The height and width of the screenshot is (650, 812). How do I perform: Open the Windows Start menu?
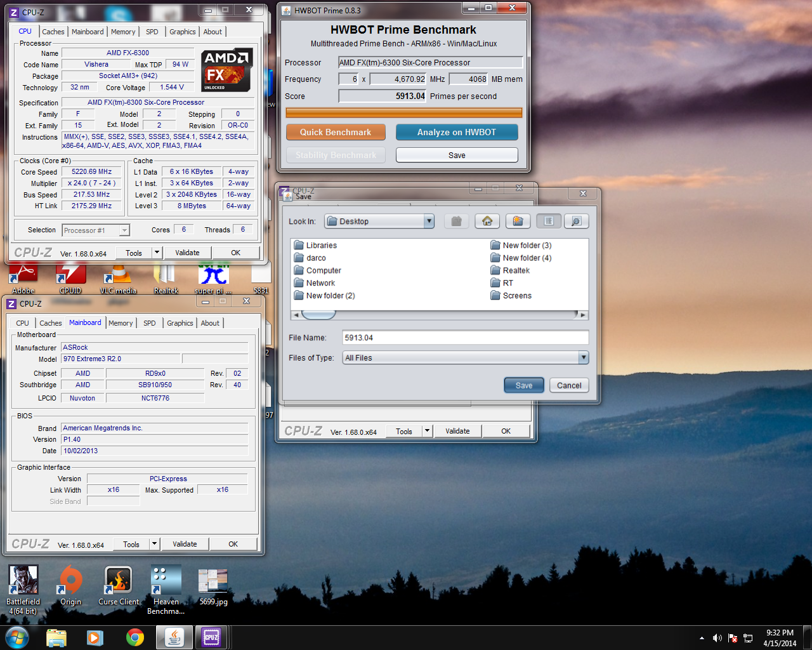pyautogui.click(x=17, y=637)
